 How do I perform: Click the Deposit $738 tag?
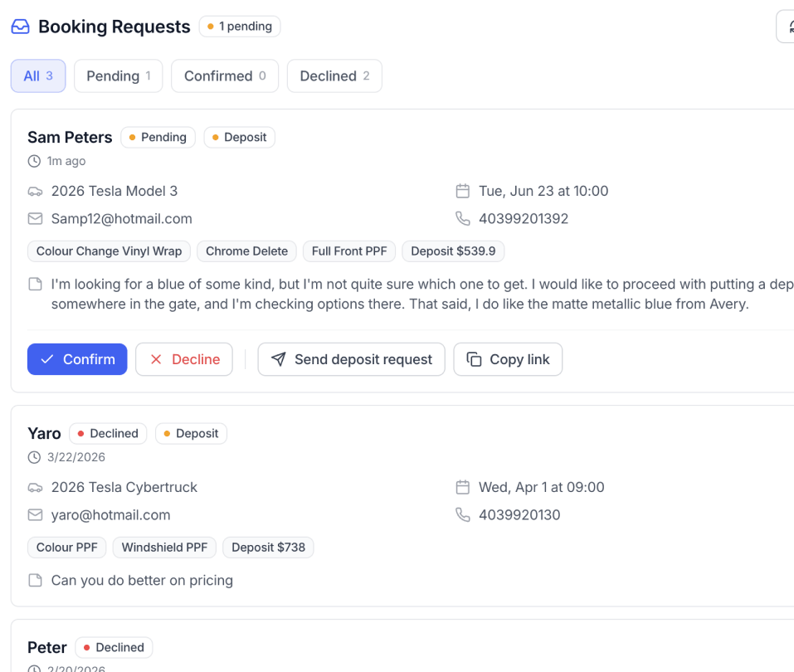(x=268, y=548)
